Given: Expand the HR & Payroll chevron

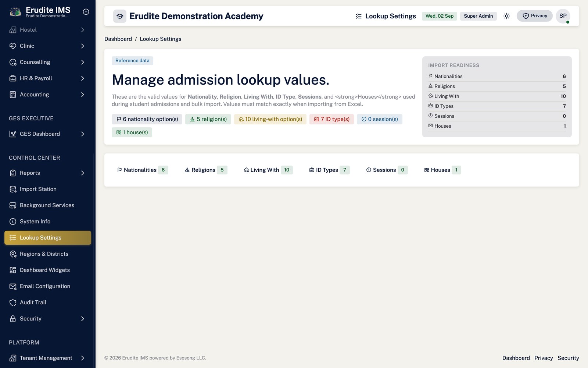Looking at the screenshot, I should coord(83,78).
